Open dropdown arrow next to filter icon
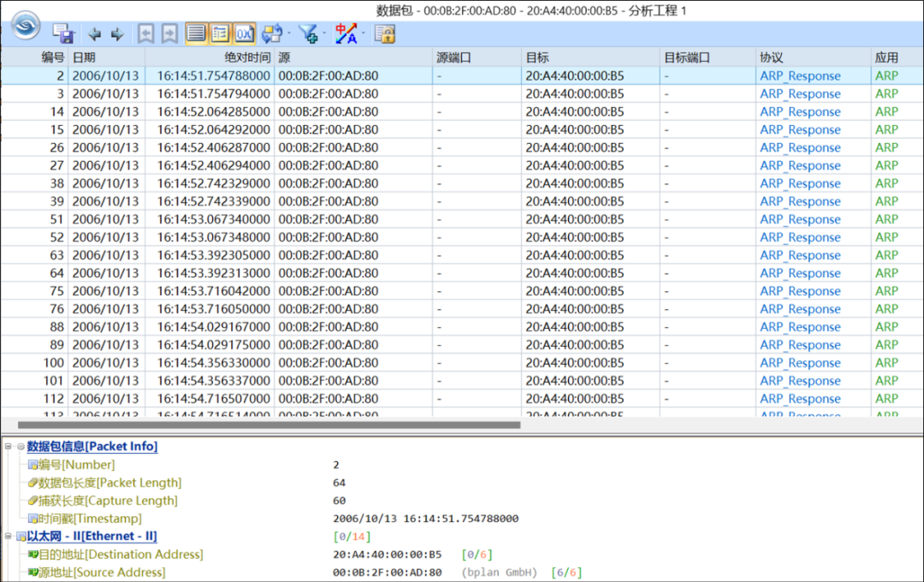The height and width of the screenshot is (582, 924). click(325, 34)
